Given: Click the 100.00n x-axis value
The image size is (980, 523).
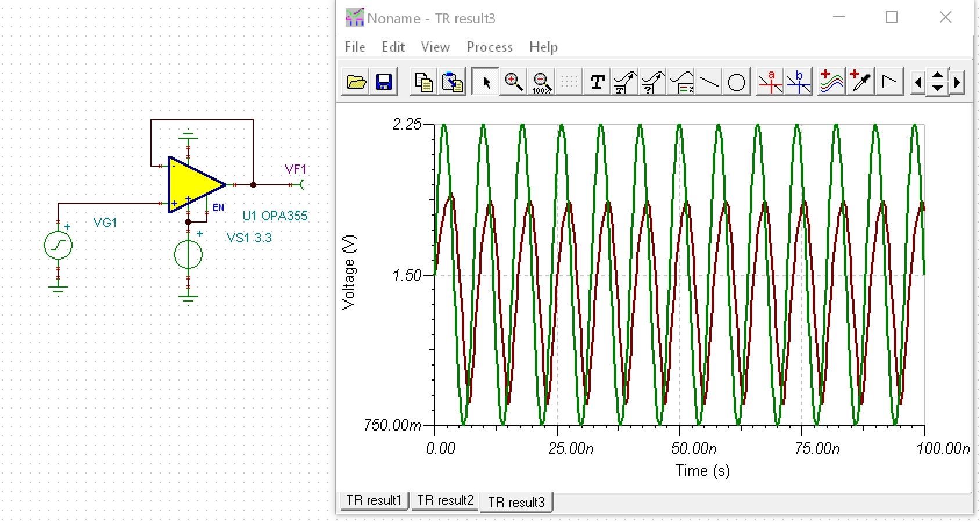Looking at the screenshot, I should click(x=943, y=449).
